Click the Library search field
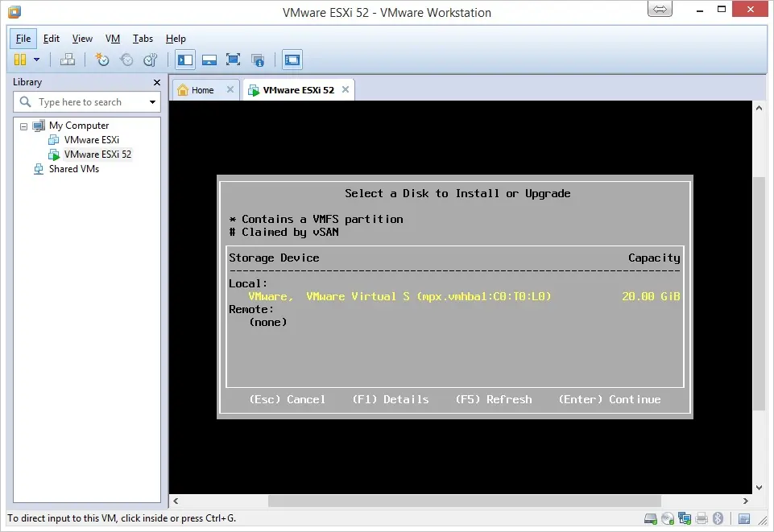 86,102
